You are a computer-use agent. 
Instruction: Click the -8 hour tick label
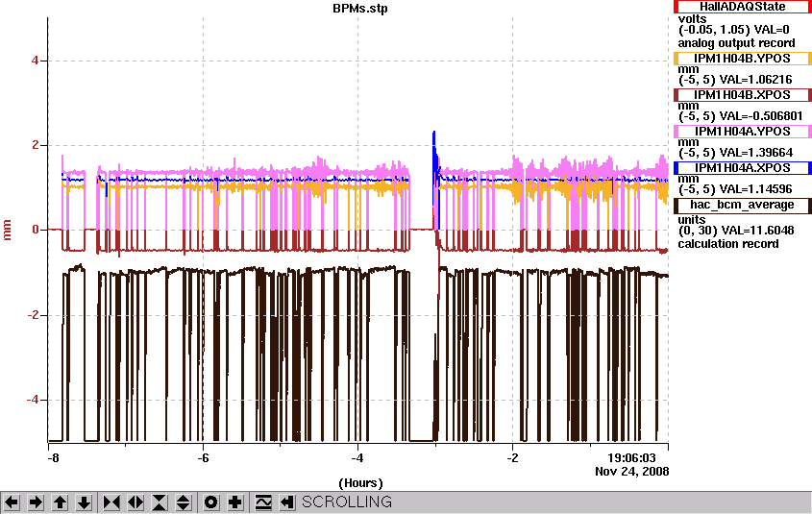(53, 458)
